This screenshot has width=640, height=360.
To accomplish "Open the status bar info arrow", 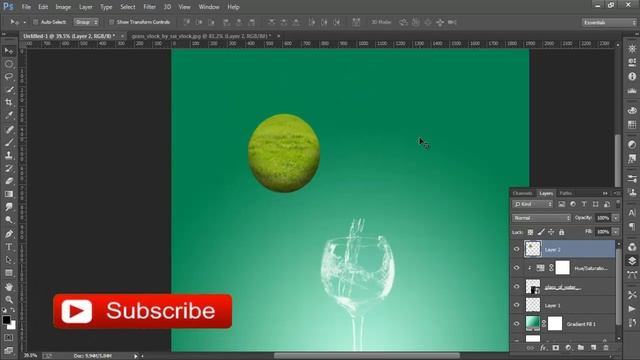I will tap(136, 356).
